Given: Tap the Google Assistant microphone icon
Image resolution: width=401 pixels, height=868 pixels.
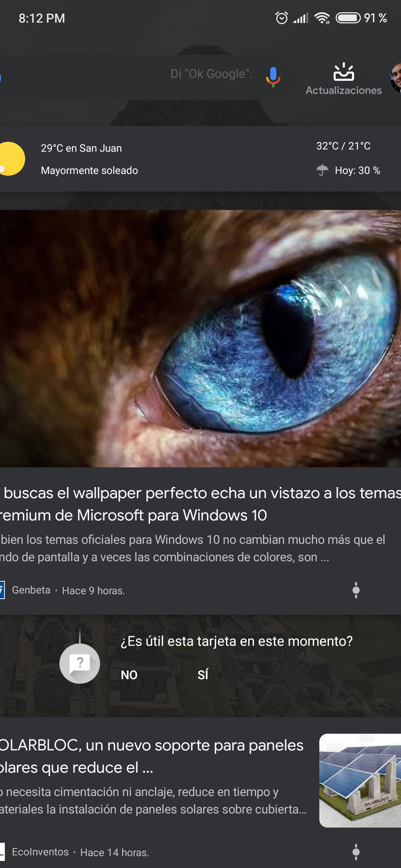Looking at the screenshot, I should (x=273, y=77).
